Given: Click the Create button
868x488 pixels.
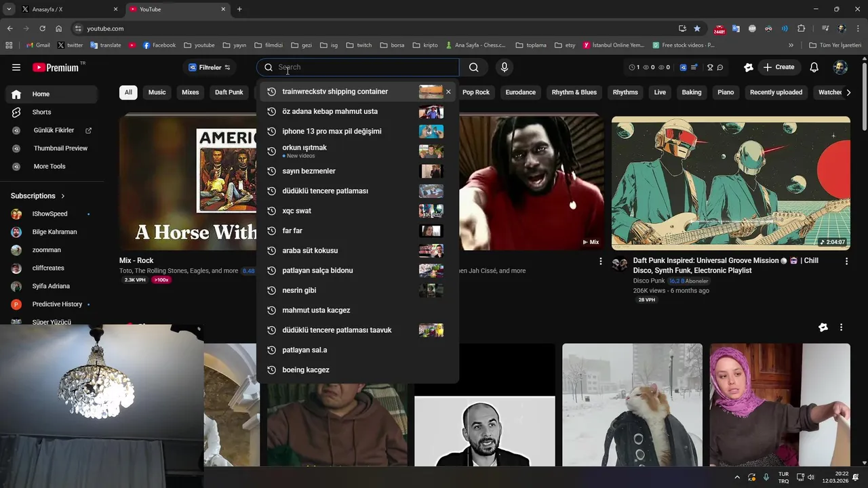Looking at the screenshot, I should (778, 67).
